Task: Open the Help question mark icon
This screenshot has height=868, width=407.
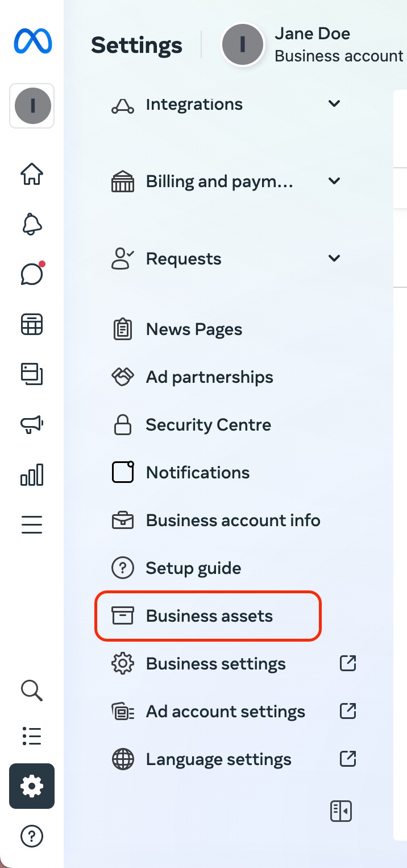Action: click(31, 836)
